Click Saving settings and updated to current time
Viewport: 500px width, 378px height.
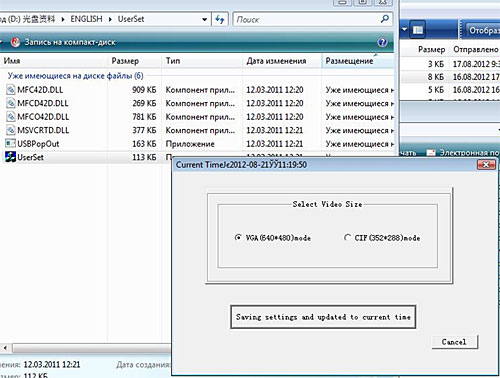pyautogui.click(x=323, y=317)
